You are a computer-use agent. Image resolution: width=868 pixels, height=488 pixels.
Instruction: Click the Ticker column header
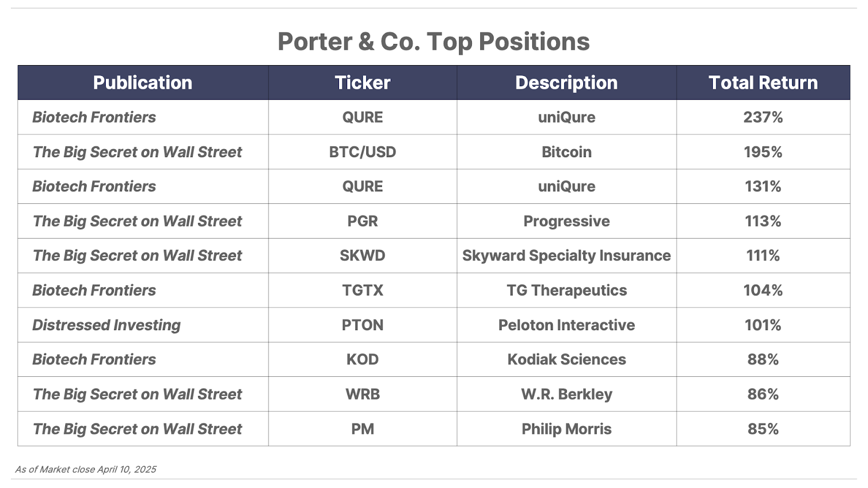coord(362,82)
